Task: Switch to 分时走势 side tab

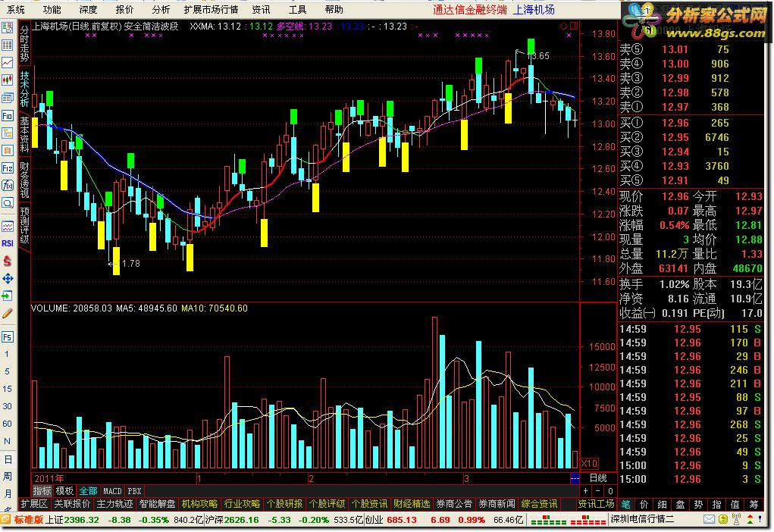Action: (24, 43)
